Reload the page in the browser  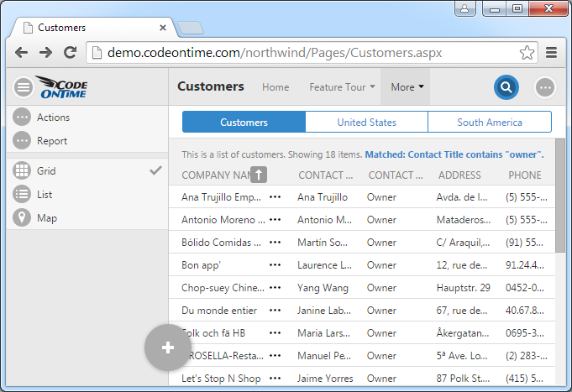click(71, 52)
